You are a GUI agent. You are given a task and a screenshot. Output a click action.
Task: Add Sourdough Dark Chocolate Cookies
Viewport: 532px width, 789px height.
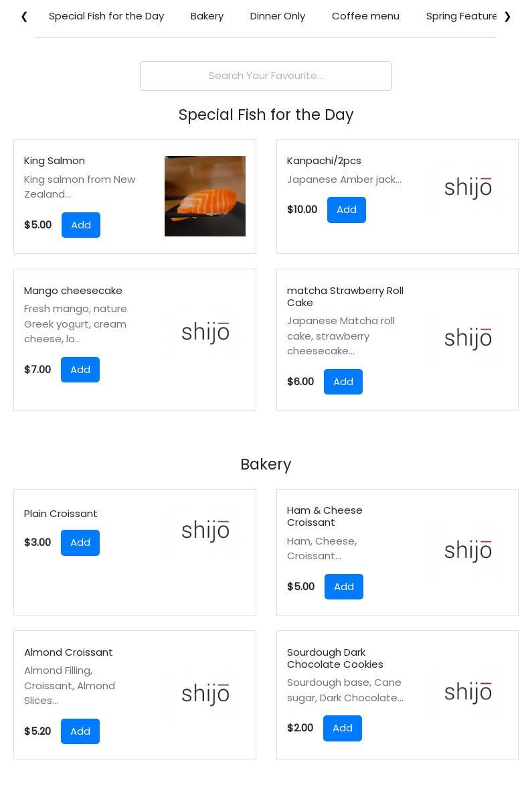coord(343,728)
